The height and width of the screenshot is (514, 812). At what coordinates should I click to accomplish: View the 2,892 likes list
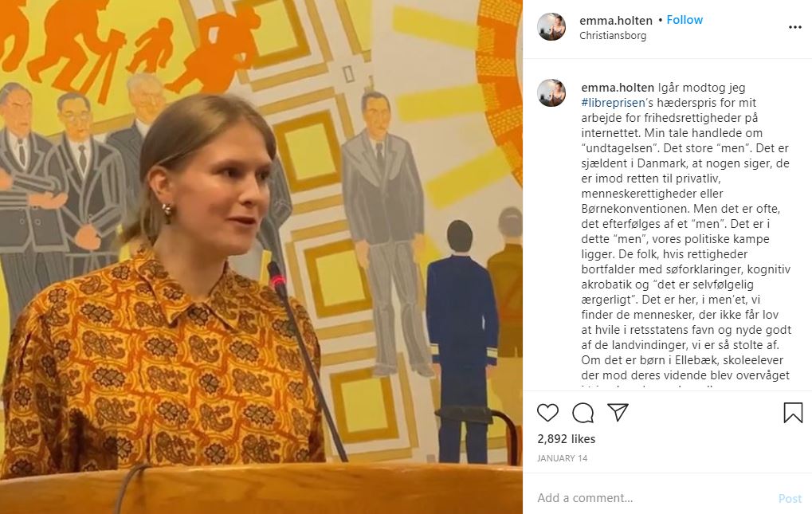(566, 439)
